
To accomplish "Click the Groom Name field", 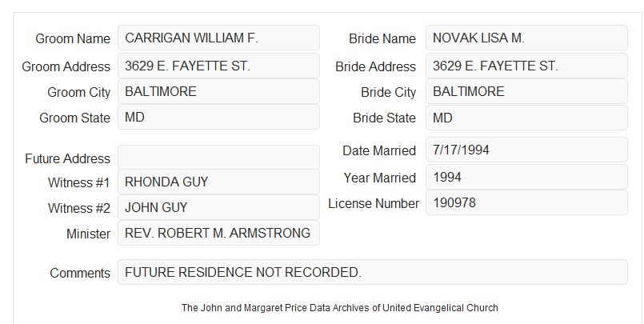I will pos(218,38).
